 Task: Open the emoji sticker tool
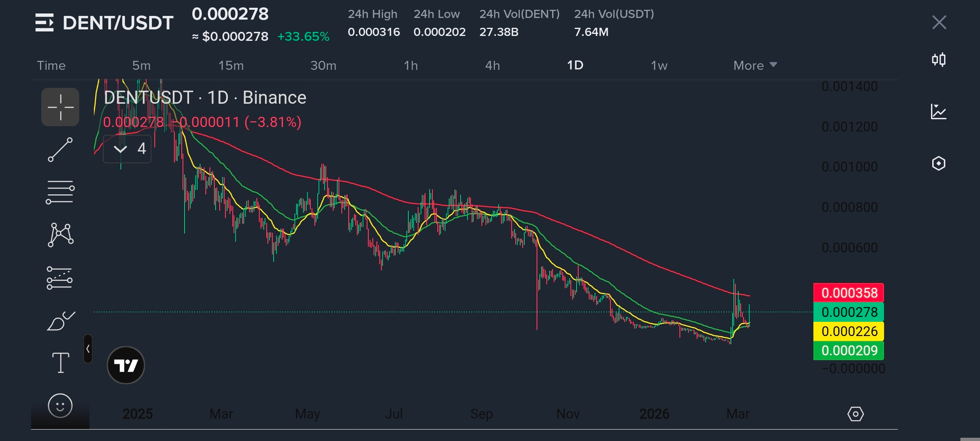click(x=60, y=405)
